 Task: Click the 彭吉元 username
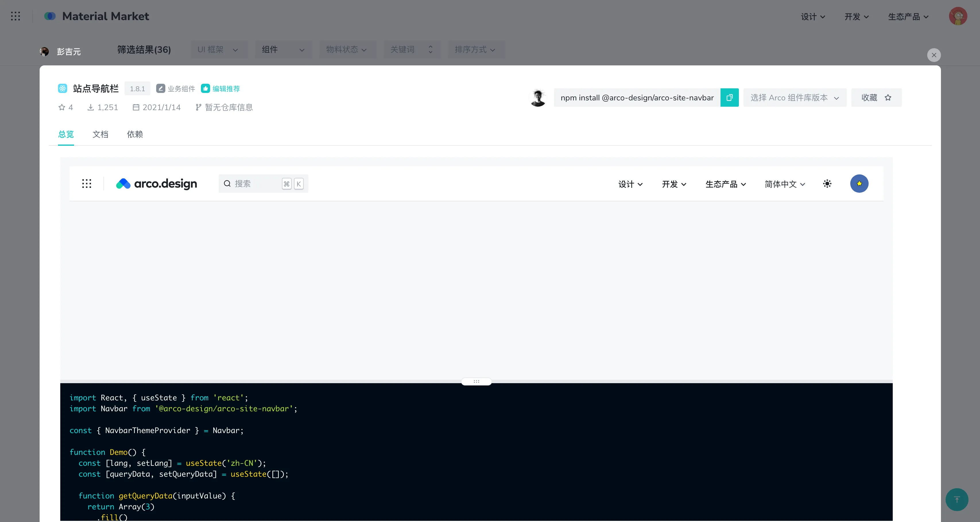[x=69, y=52]
